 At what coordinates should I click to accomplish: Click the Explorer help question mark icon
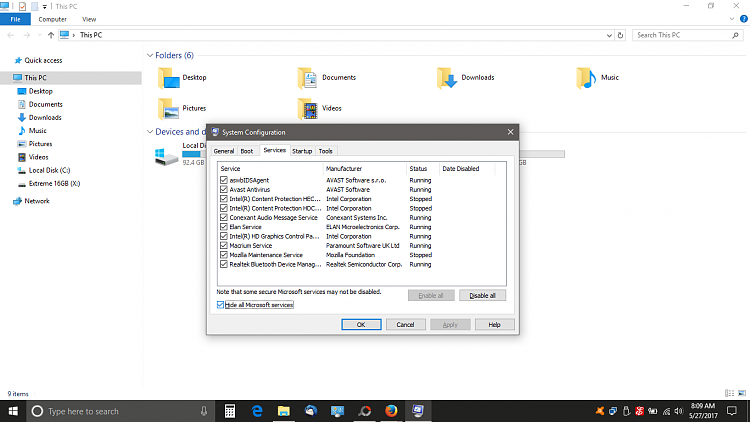[x=744, y=19]
